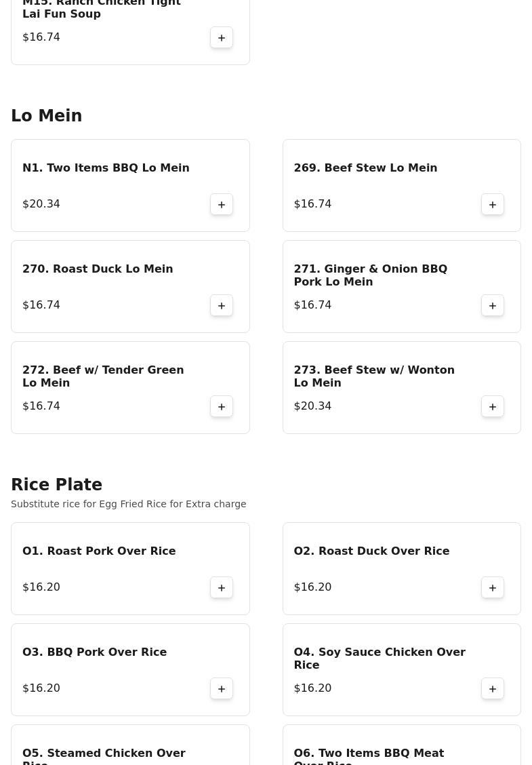Add 269 Beef Stew Lo Mein

(493, 205)
